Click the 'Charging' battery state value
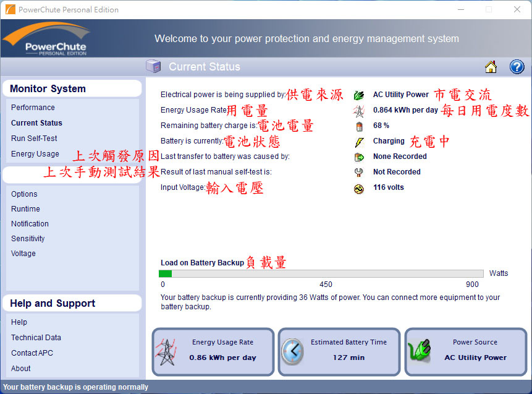532x394 pixels. (389, 141)
